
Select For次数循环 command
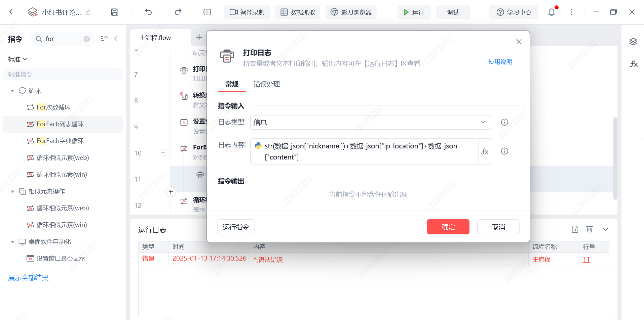pos(63,107)
